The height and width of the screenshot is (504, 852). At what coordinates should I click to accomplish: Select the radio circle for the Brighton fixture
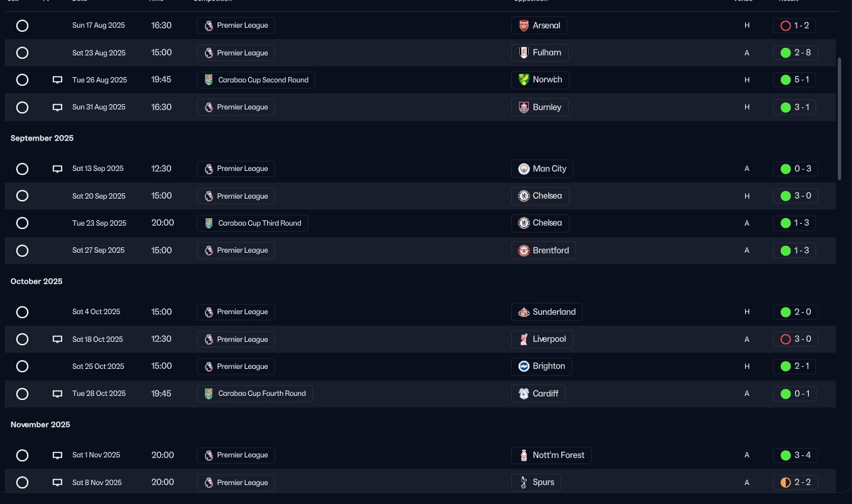click(x=22, y=366)
